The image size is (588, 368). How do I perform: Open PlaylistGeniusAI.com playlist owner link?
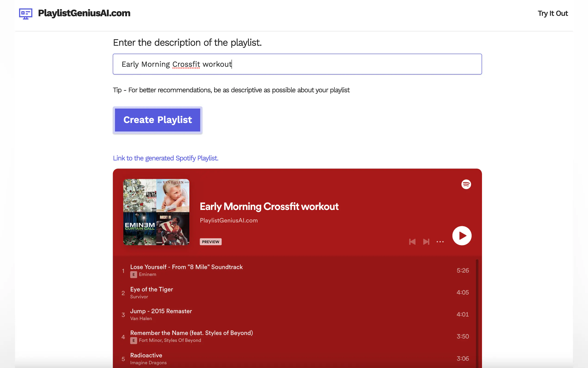coord(228,221)
